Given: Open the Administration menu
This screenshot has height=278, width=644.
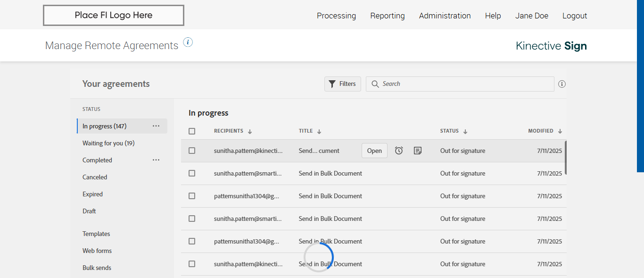Looking at the screenshot, I should point(445,16).
